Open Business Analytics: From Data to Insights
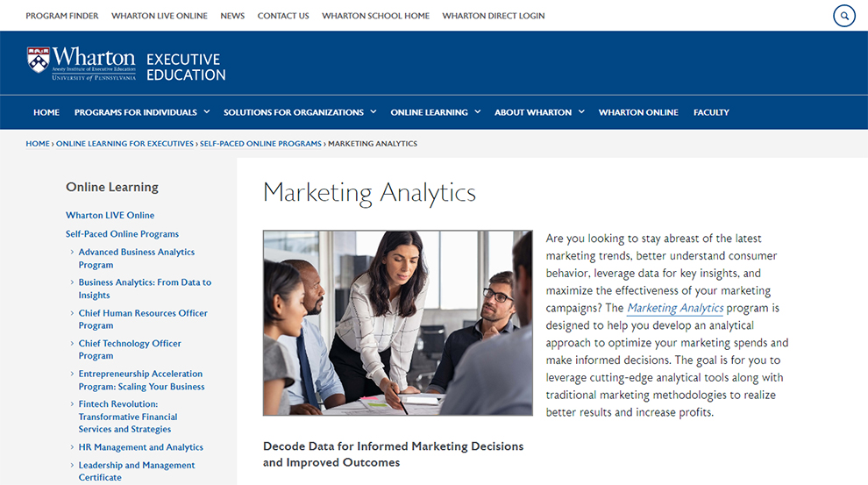868x485 pixels. (x=145, y=289)
